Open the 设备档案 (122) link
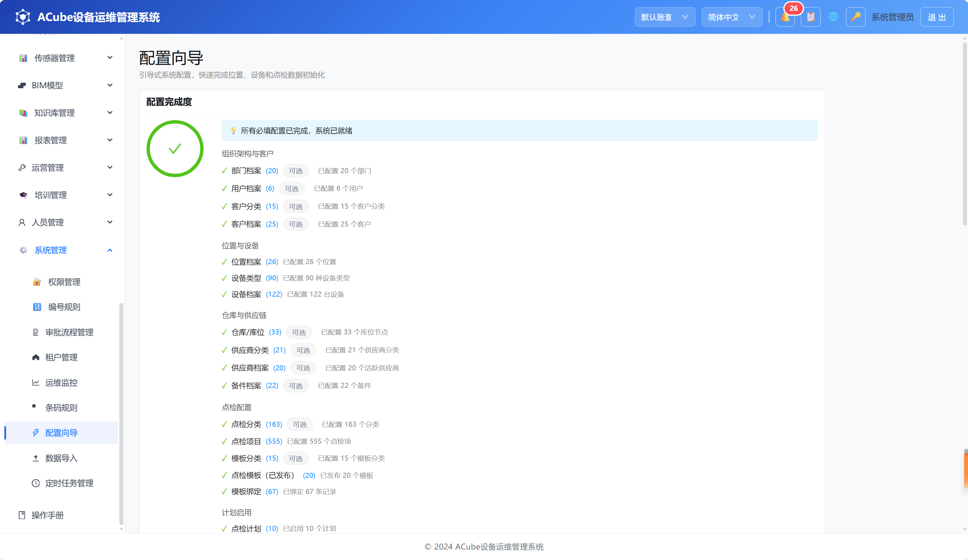This screenshot has height=560, width=968. pyautogui.click(x=257, y=294)
